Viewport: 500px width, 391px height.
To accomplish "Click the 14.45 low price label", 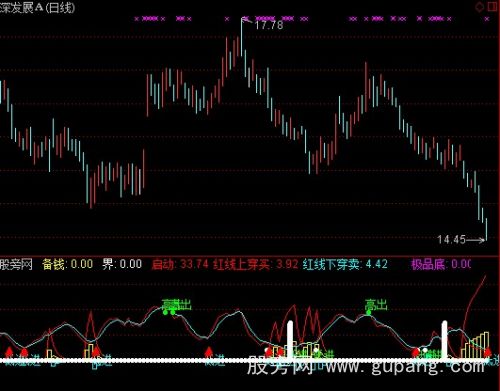I will (x=451, y=239).
